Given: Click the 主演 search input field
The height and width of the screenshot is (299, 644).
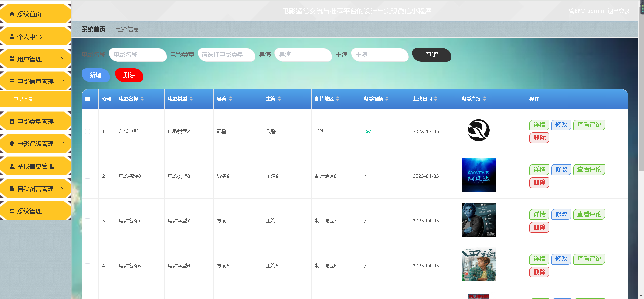Looking at the screenshot, I should [380, 55].
